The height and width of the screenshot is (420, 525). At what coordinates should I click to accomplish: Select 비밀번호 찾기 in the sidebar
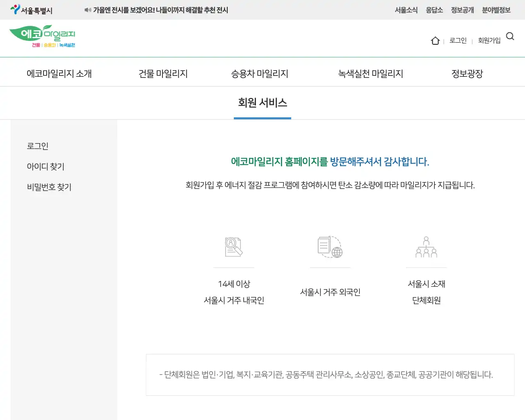[49, 187]
